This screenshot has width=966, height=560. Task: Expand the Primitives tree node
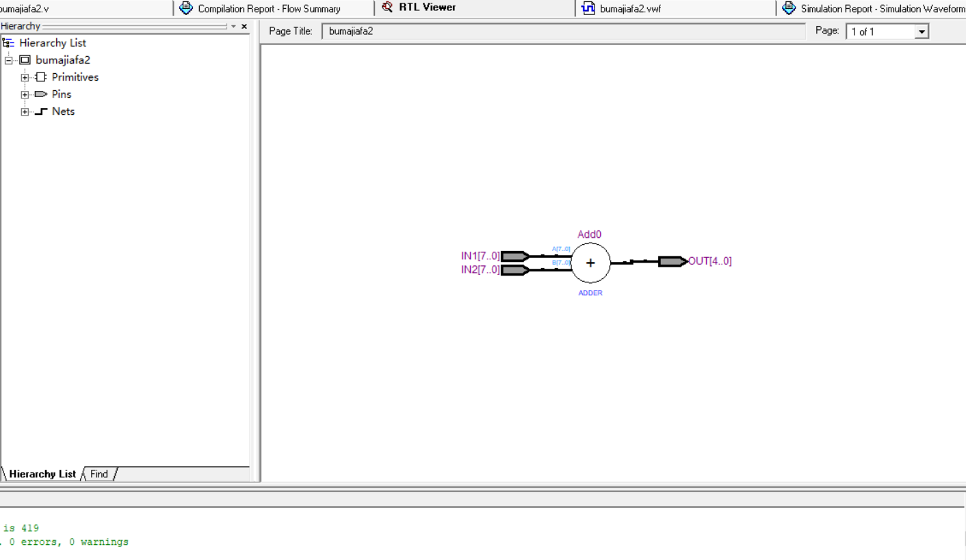(x=25, y=77)
